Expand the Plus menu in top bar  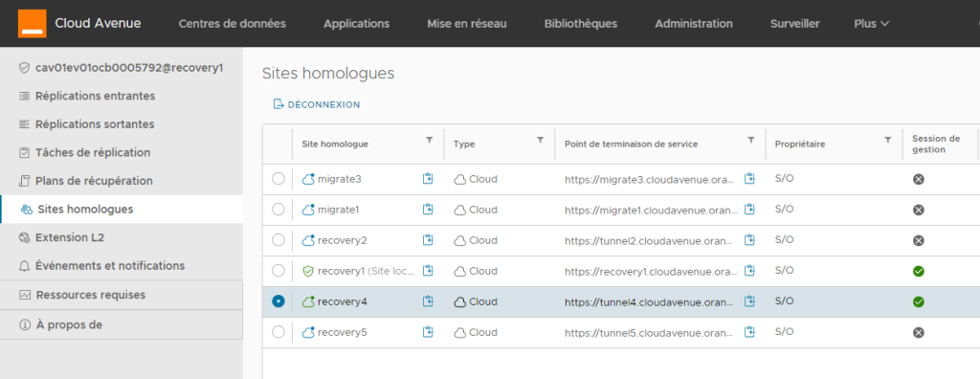[x=871, y=24]
